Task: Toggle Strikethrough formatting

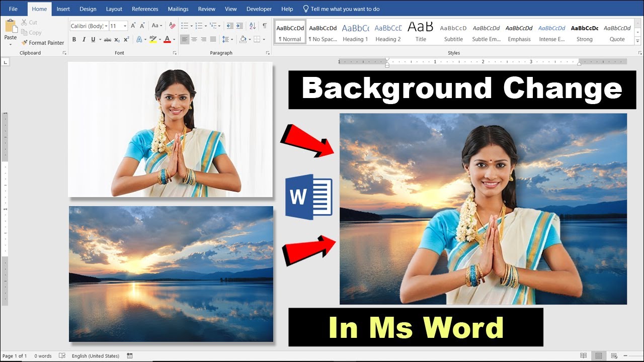Action: pyautogui.click(x=107, y=39)
